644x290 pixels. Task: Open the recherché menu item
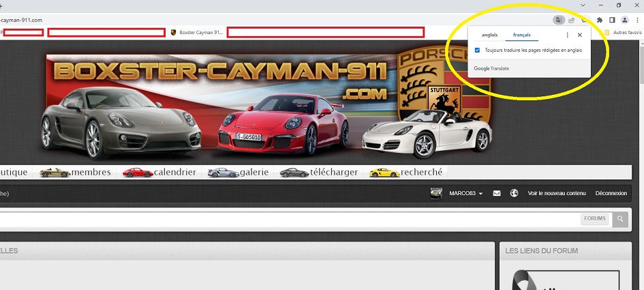point(405,173)
